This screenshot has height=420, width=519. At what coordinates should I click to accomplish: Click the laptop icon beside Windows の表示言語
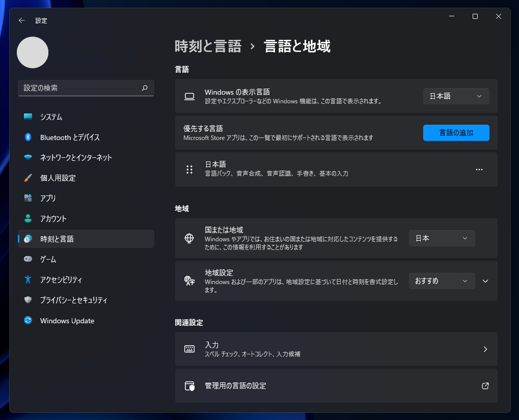click(189, 96)
